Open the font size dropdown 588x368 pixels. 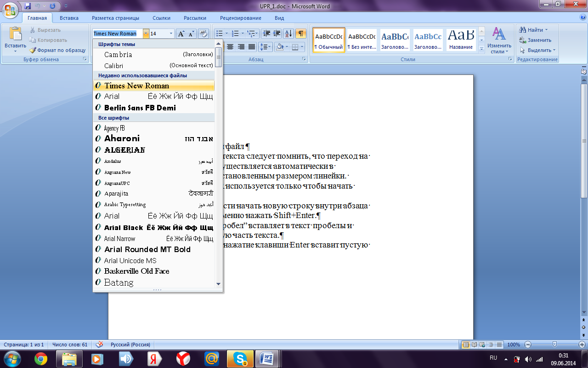tap(171, 34)
